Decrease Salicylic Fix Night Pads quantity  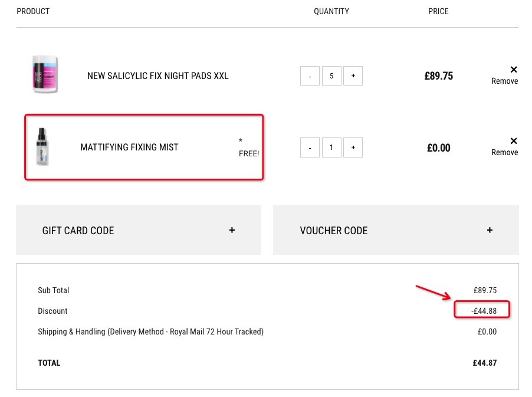(x=310, y=76)
